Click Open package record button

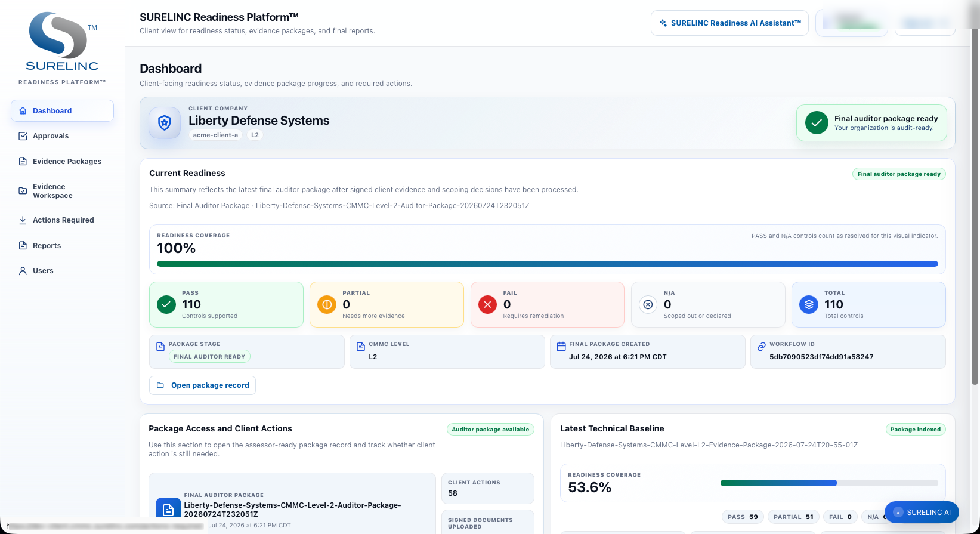click(x=202, y=385)
